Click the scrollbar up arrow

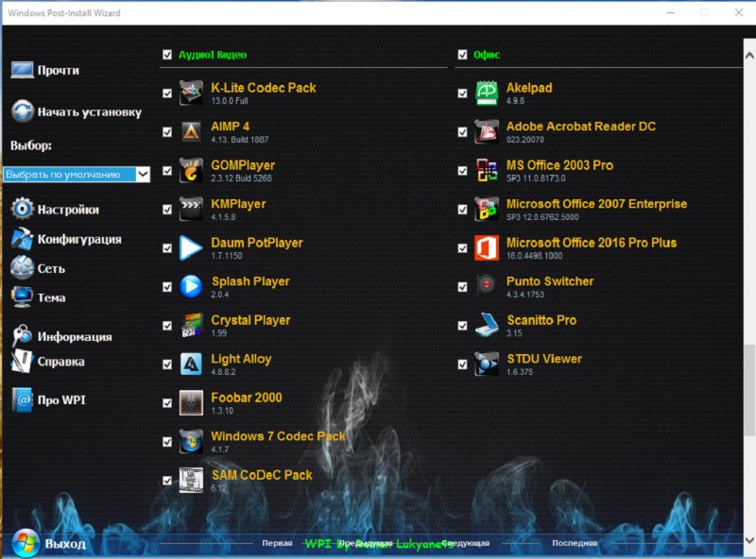(x=749, y=56)
